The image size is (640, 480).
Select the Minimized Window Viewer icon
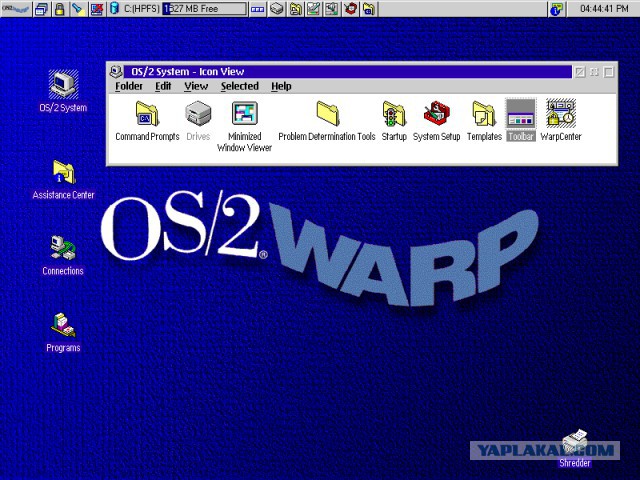pyautogui.click(x=244, y=126)
